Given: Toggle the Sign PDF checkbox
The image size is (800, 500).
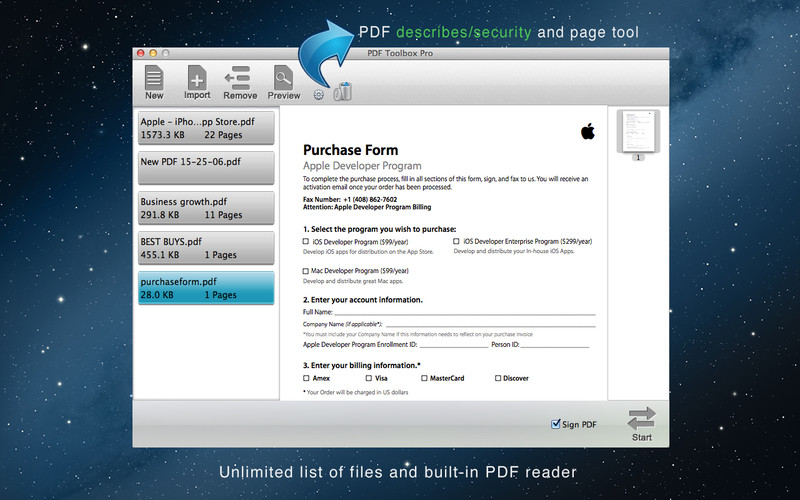Looking at the screenshot, I should [x=556, y=424].
